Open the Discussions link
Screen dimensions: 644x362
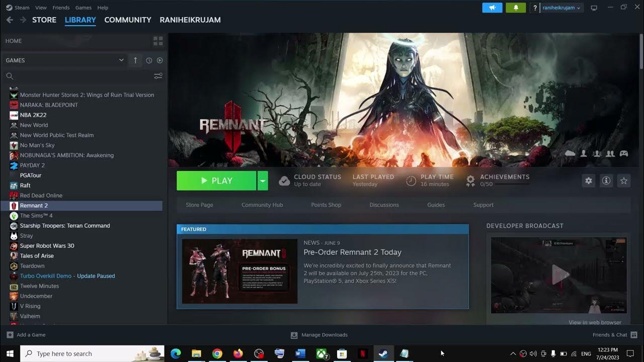pyautogui.click(x=384, y=205)
